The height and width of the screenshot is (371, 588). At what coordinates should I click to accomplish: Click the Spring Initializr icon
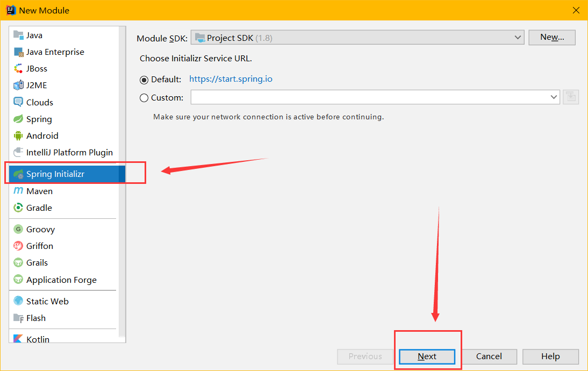click(18, 174)
